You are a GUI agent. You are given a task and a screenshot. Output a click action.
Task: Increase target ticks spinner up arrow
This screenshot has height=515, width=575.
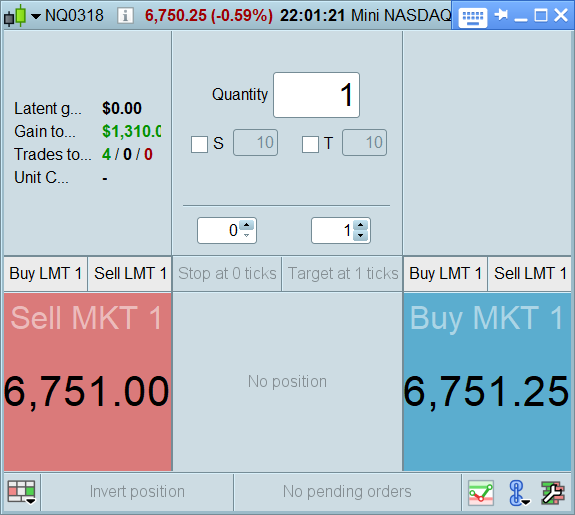pos(360,225)
